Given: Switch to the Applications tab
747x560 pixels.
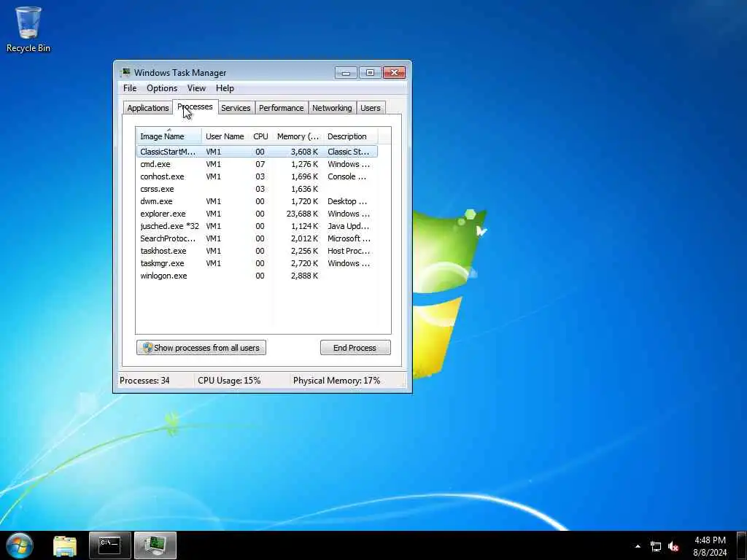Looking at the screenshot, I should (x=147, y=108).
